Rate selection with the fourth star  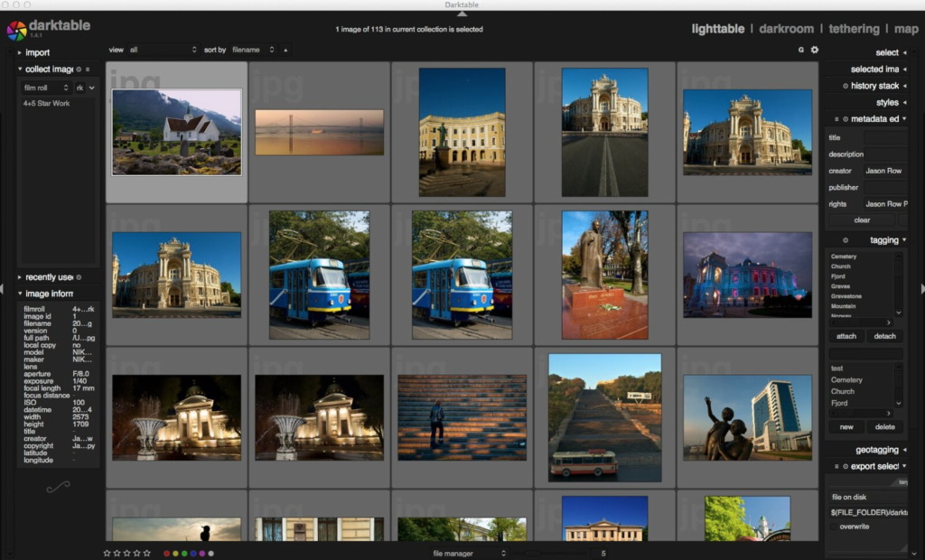coord(137,554)
